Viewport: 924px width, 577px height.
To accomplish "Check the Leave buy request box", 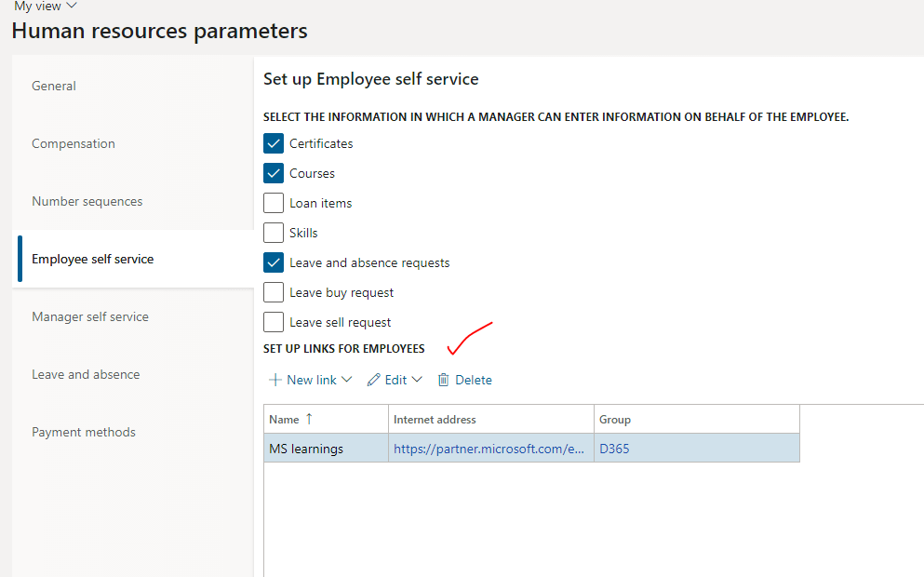I will pyautogui.click(x=274, y=292).
